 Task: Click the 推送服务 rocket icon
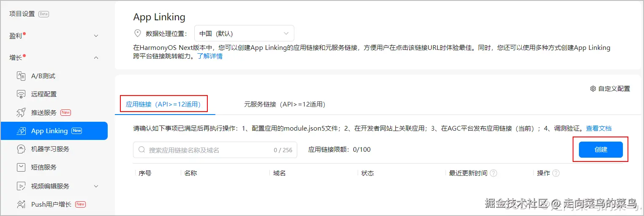21,112
